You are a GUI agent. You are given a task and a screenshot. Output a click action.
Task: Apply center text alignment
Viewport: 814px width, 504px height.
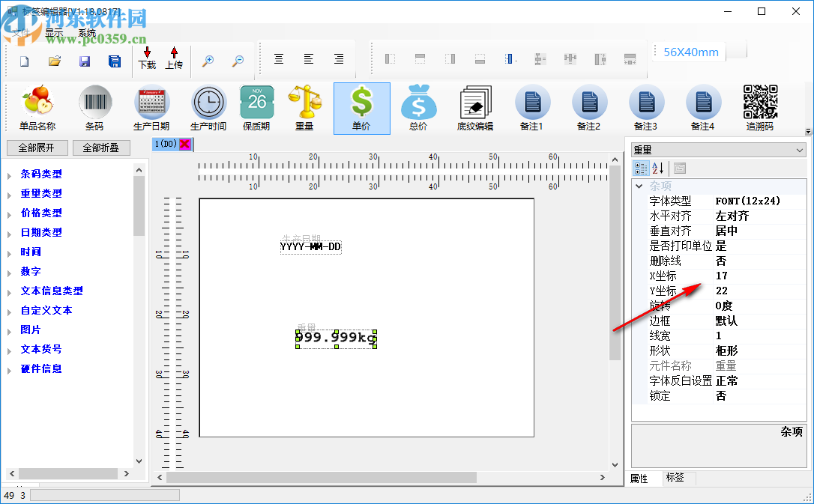tap(279, 59)
